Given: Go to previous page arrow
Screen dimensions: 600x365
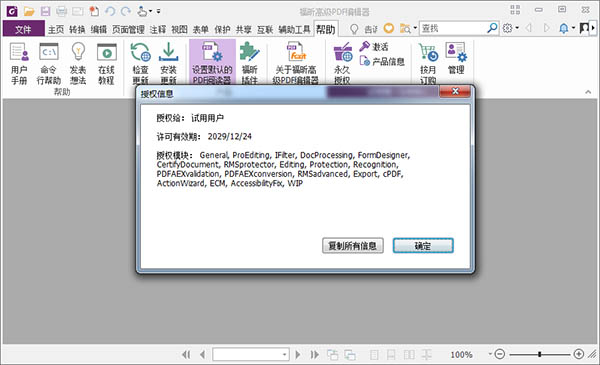Looking at the screenshot, I should point(203,355).
